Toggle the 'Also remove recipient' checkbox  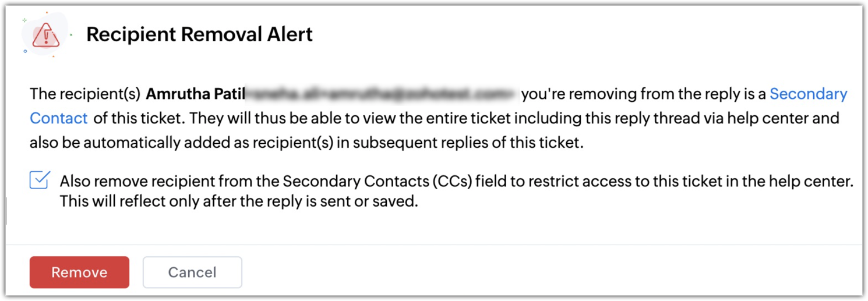pyautogui.click(x=39, y=181)
